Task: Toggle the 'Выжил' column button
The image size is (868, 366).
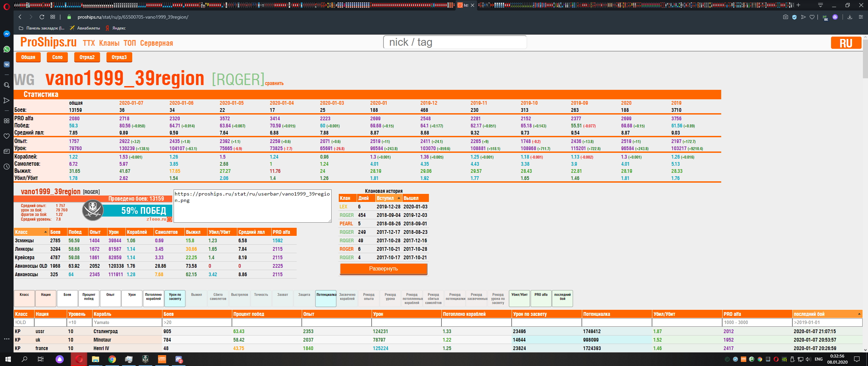Action: 196,298
